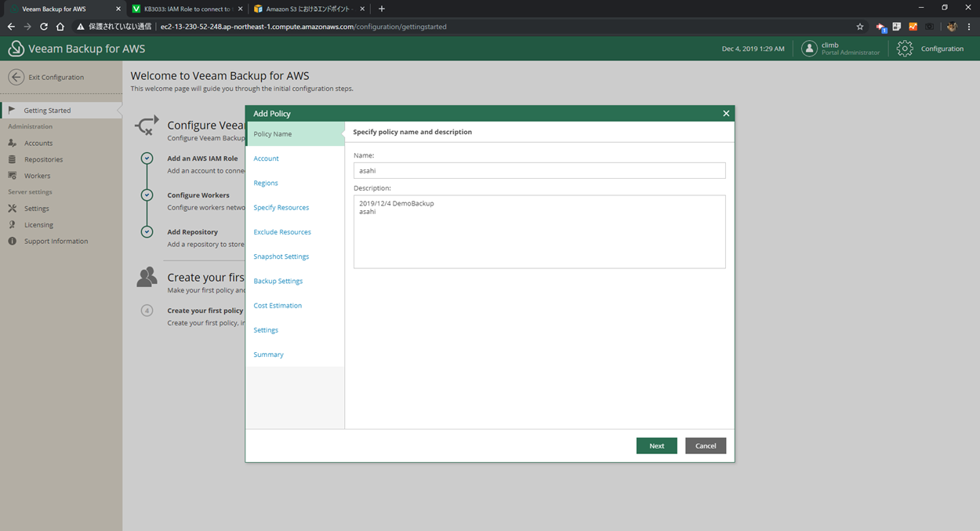Click the Dec 4, 2019 1:29 AM timestamp
This screenshot has width=980, height=531.
coord(753,49)
